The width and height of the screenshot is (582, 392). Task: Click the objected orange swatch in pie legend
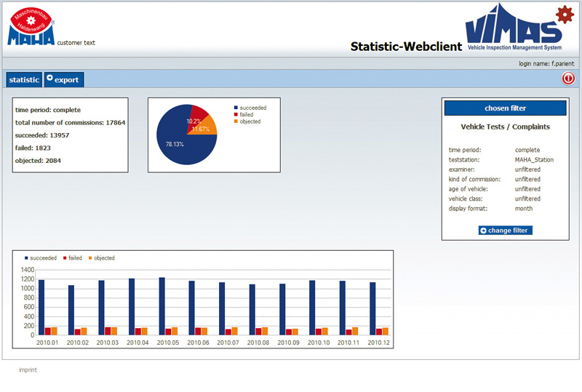click(x=236, y=121)
